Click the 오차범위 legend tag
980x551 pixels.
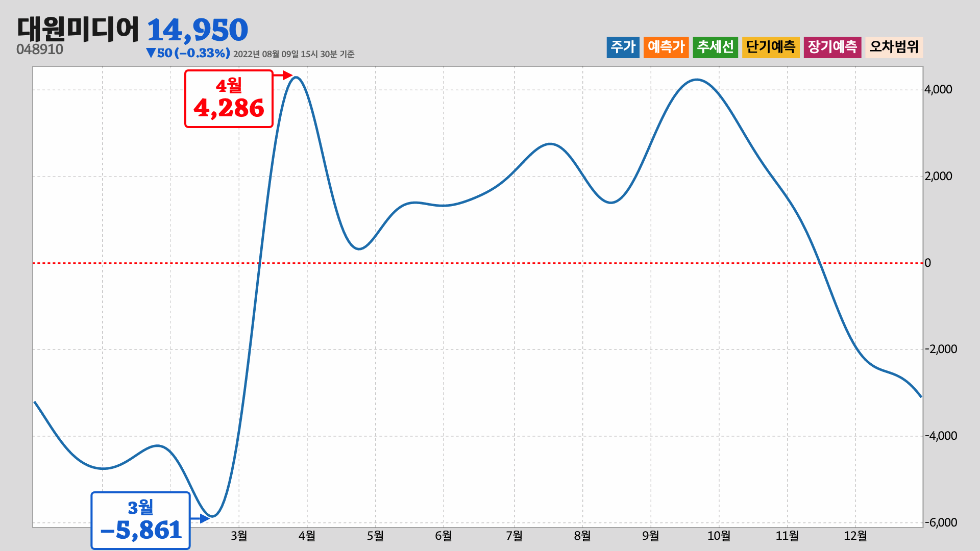point(894,47)
